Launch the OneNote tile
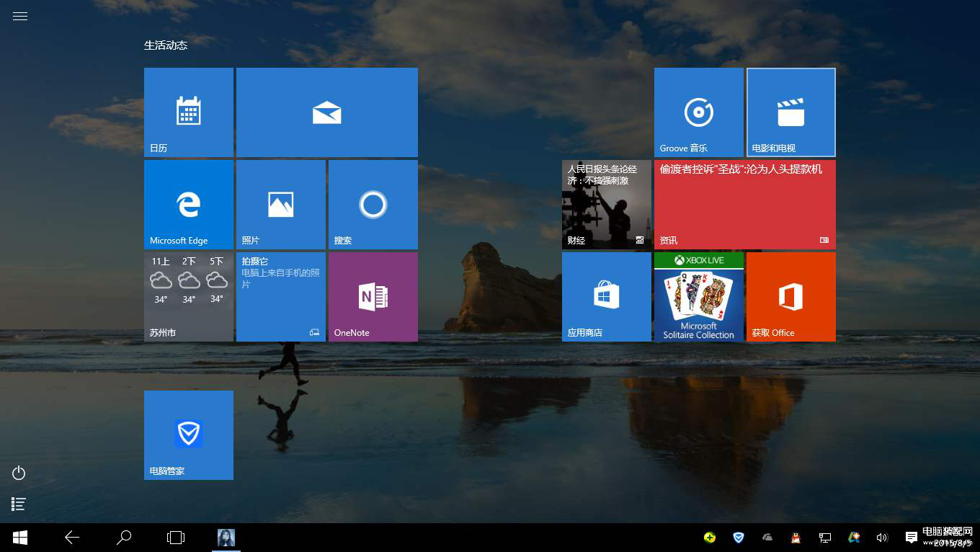The height and width of the screenshot is (552, 980). [373, 297]
